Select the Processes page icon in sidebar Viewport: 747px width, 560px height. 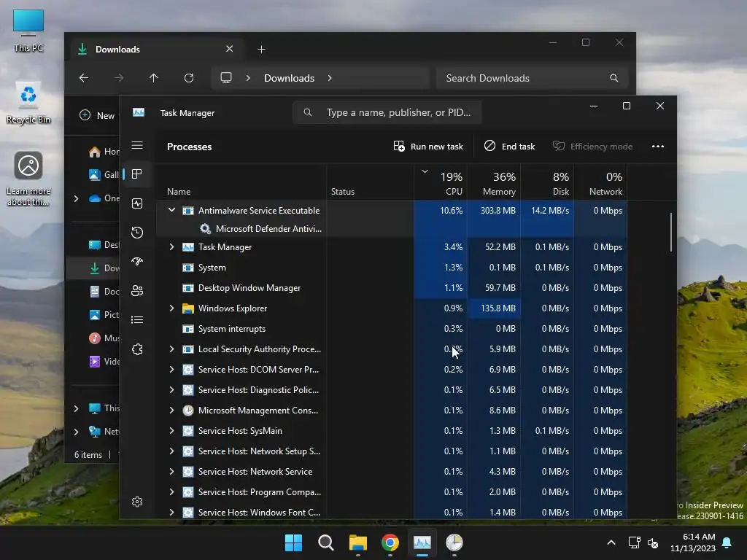coord(137,174)
